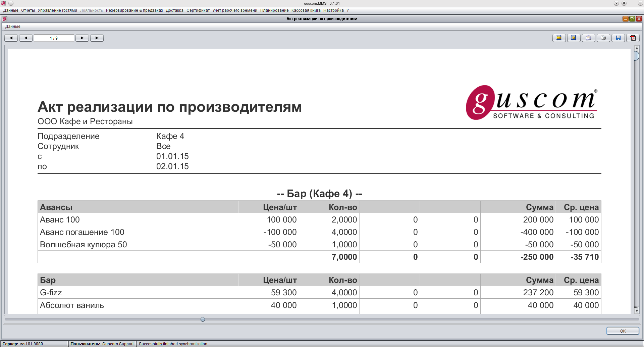Open the Доставка menu

tap(174, 10)
